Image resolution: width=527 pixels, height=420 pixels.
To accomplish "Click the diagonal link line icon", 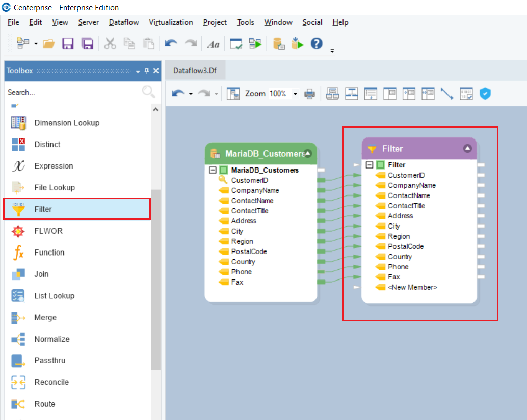I will 447,94.
